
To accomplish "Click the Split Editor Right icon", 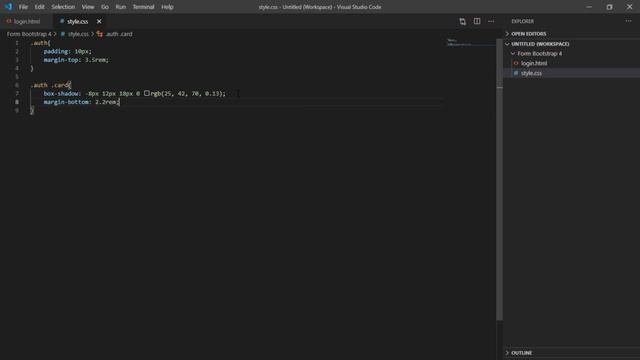I will coord(477,21).
